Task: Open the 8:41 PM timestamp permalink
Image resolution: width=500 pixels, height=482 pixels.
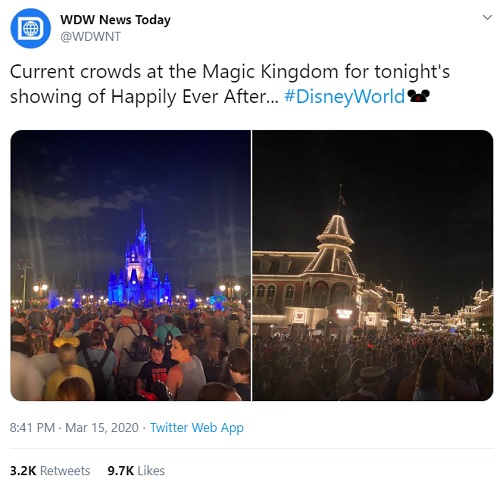Action: click(32, 428)
